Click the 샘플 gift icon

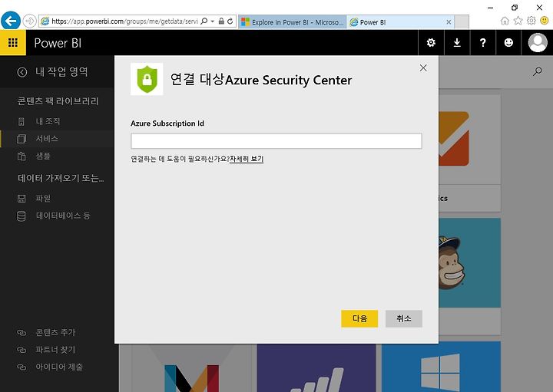[x=22, y=156]
